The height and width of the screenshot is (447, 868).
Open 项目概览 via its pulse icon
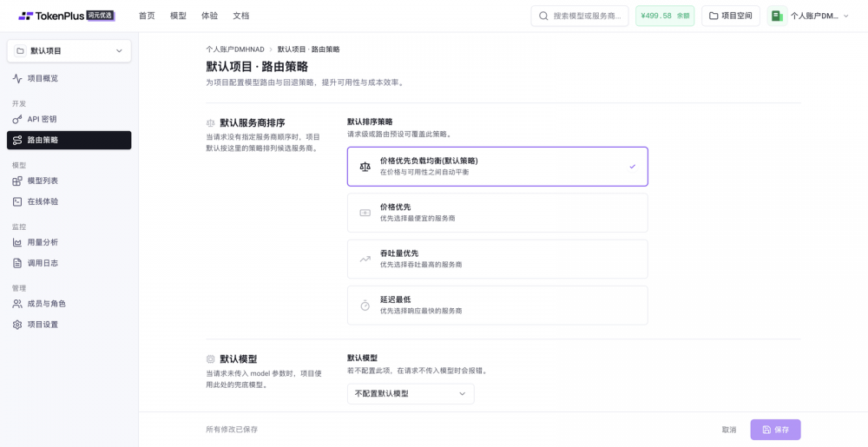pyautogui.click(x=17, y=79)
